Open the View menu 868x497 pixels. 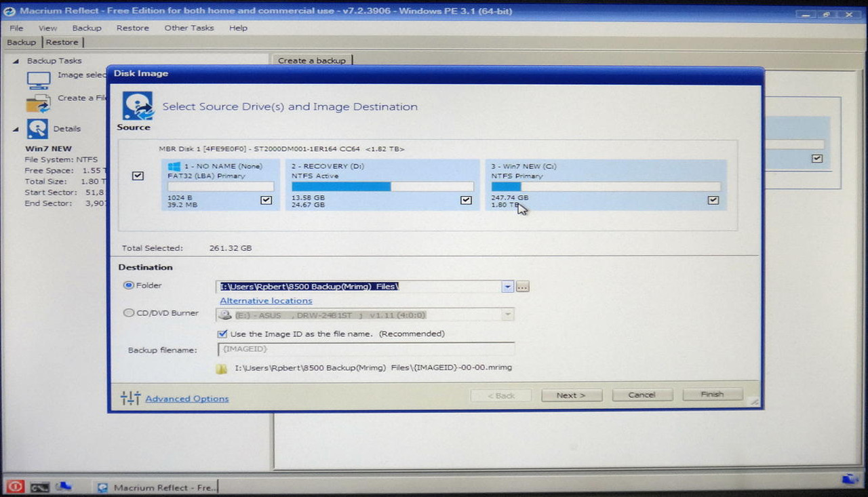click(47, 28)
